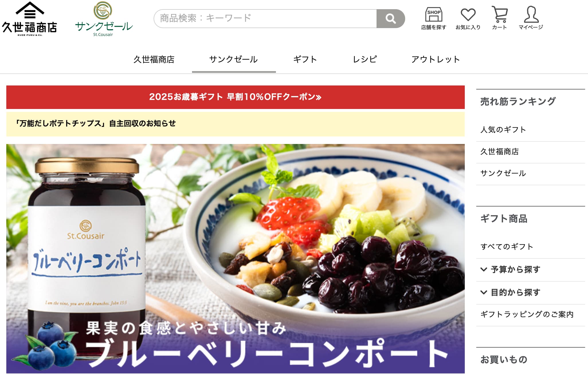Click the red 2025 お歳暮 coupon banner
This screenshot has width=588, height=374.
click(236, 97)
